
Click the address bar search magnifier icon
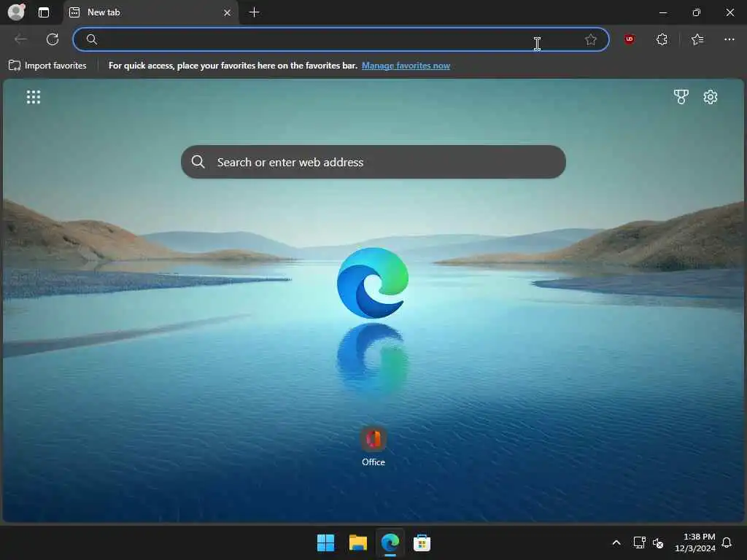click(x=92, y=39)
